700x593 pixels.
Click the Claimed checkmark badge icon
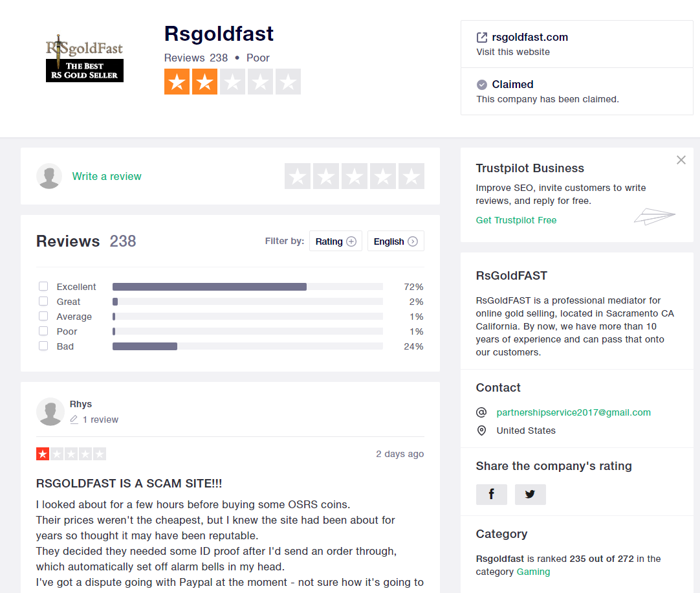(482, 84)
